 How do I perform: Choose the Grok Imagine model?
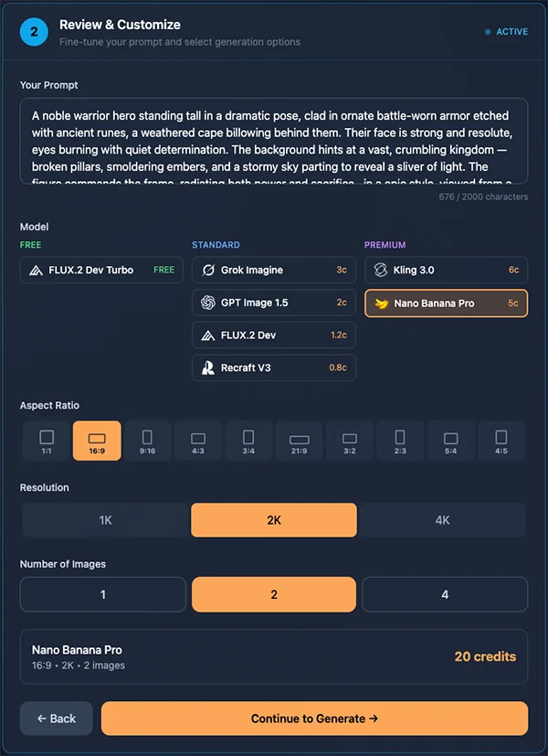[273, 271]
